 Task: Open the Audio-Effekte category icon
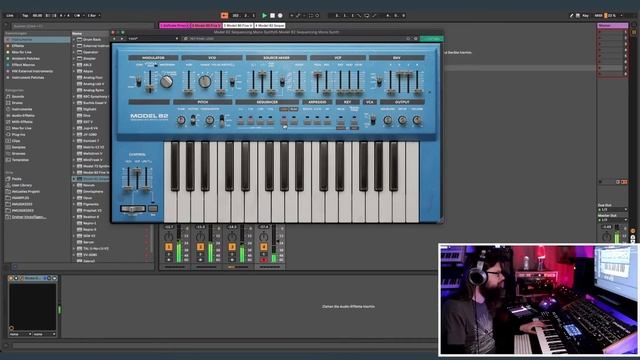[x=8, y=116]
